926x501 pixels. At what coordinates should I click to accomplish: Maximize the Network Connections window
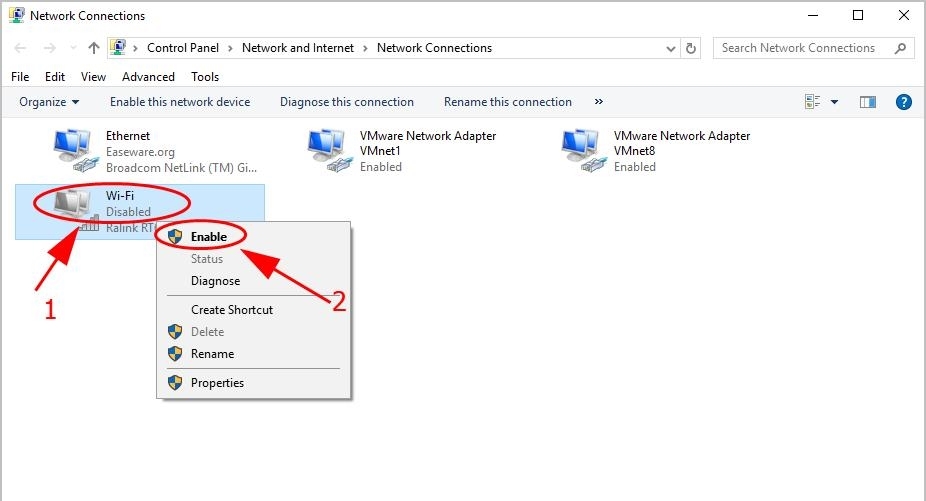(858, 15)
